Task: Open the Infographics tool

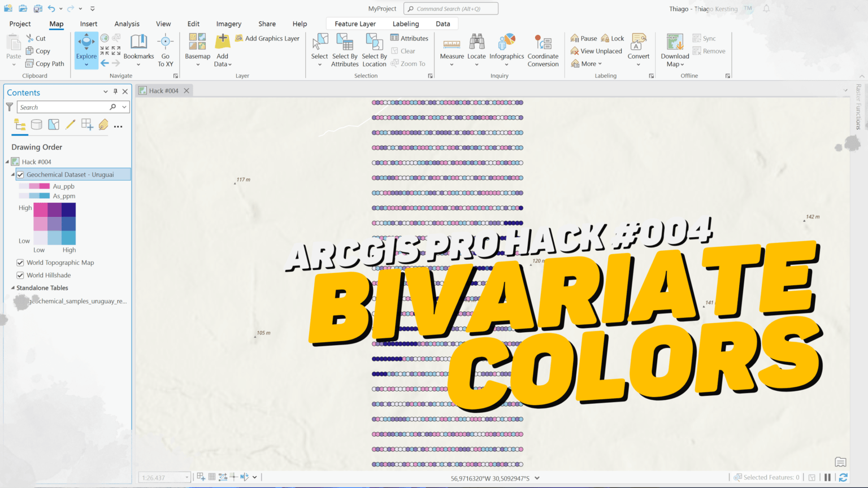Action: (x=506, y=50)
